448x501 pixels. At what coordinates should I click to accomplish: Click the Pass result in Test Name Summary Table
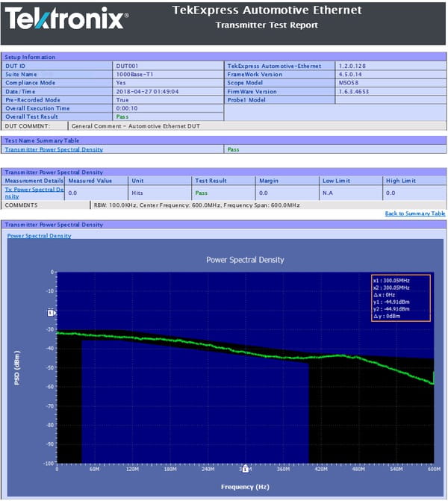point(233,149)
